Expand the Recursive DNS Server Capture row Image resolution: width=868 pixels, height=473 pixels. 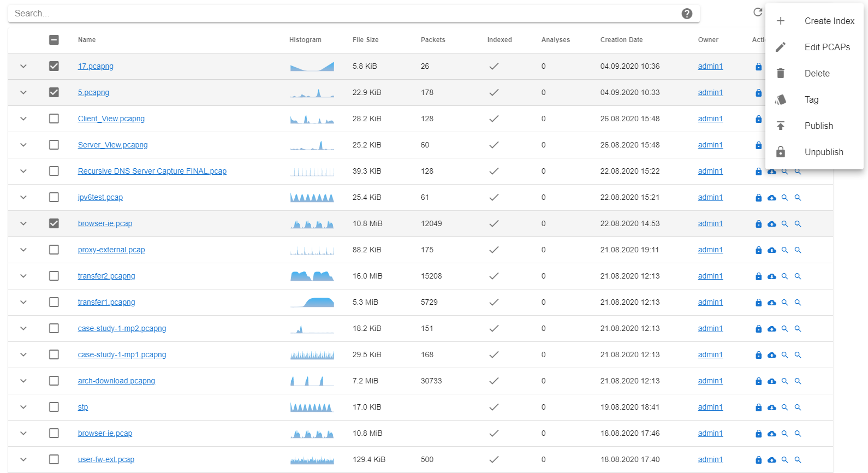pyautogui.click(x=23, y=171)
